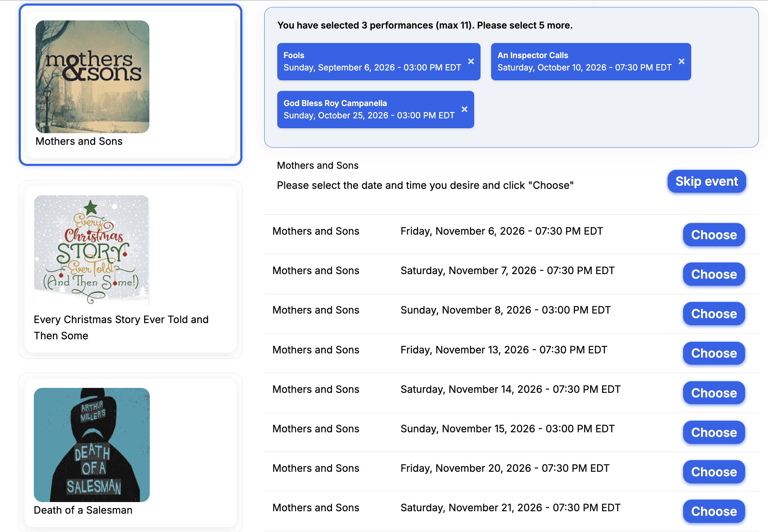Click the selected performances count message
Screen dimensions: 768x532
[x=425, y=25]
